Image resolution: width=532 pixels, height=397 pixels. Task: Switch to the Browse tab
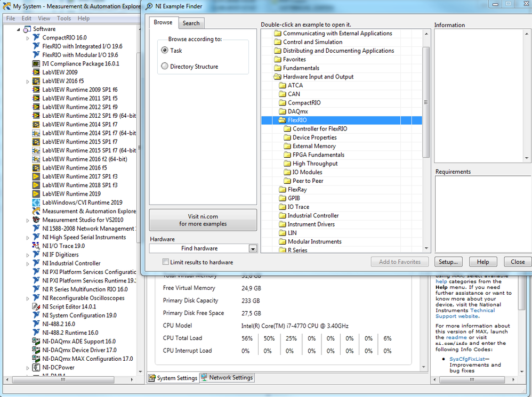(163, 22)
